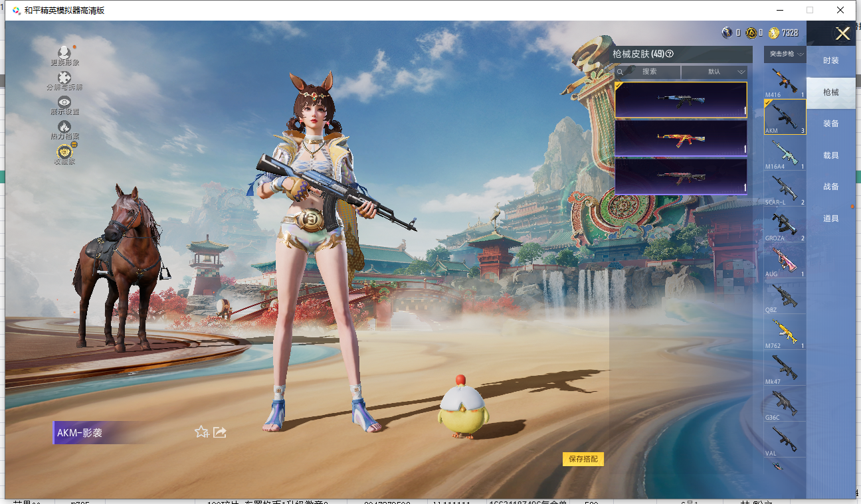The image size is (861, 504).
Task: Click the emulator logo in the title bar
Action: (16, 11)
